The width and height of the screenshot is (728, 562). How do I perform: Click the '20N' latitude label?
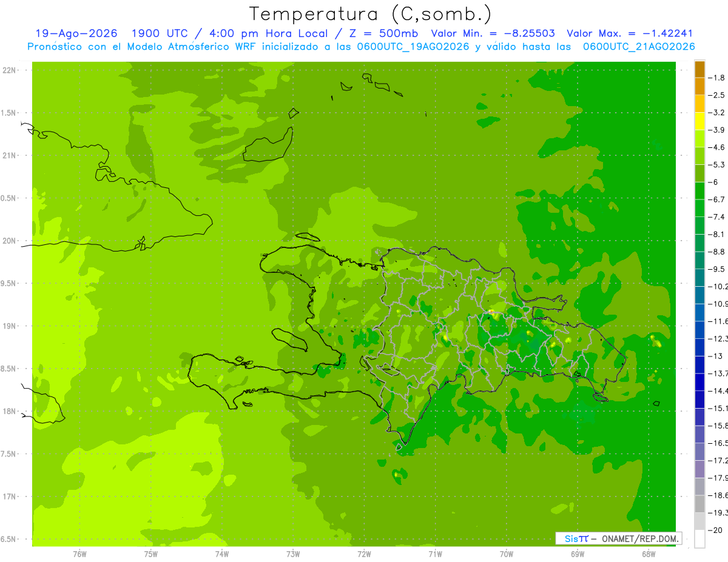point(9,241)
